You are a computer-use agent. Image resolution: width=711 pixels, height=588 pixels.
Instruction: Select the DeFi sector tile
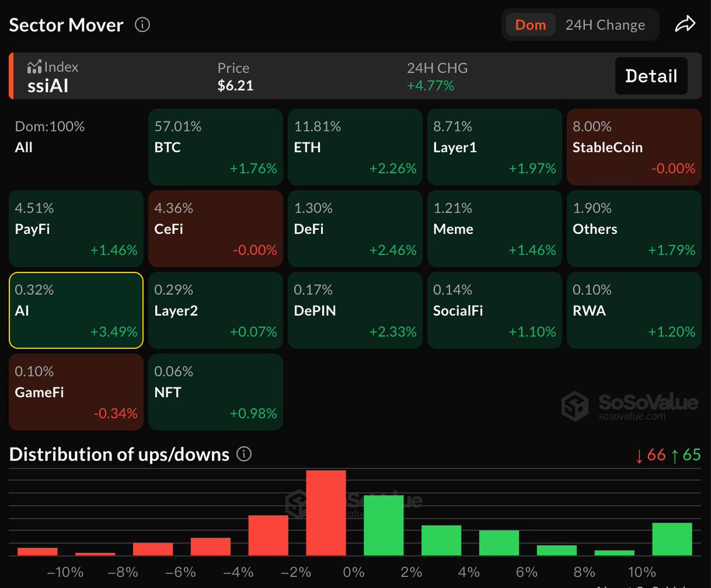355,228
